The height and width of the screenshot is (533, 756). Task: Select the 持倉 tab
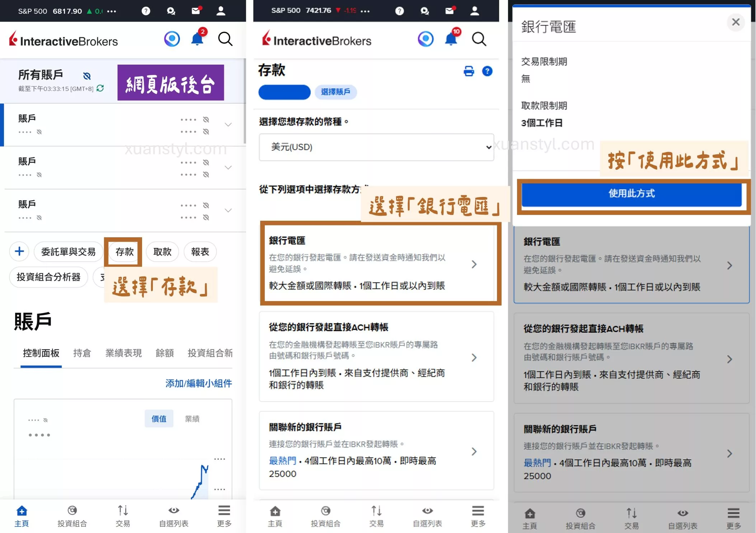(82, 353)
